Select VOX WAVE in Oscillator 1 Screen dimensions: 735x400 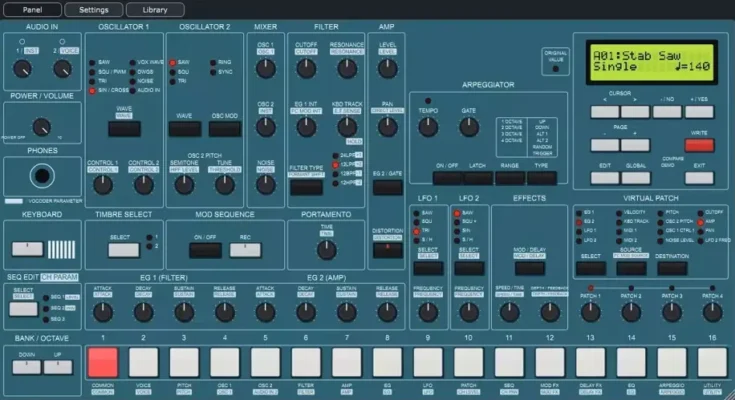click(x=133, y=62)
